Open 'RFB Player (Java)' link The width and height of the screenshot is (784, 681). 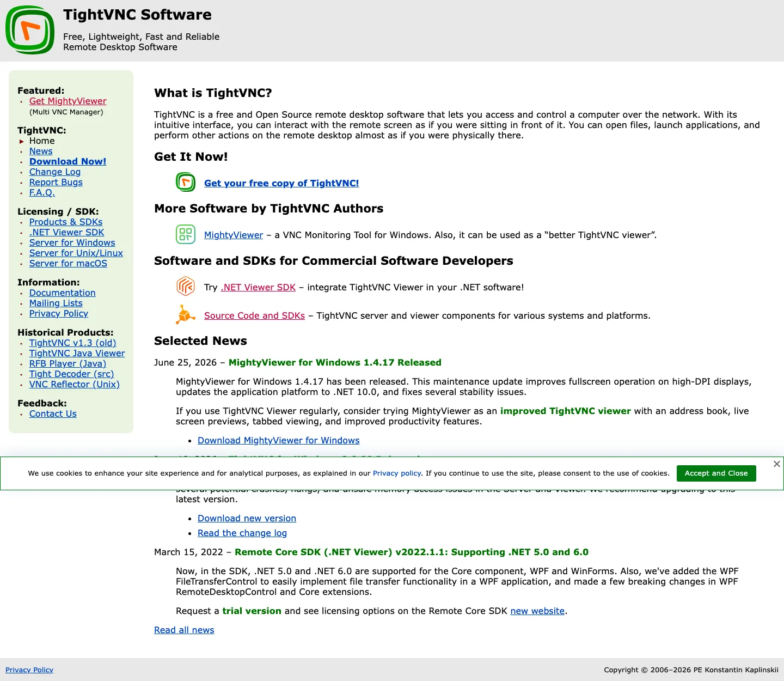click(68, 363)
